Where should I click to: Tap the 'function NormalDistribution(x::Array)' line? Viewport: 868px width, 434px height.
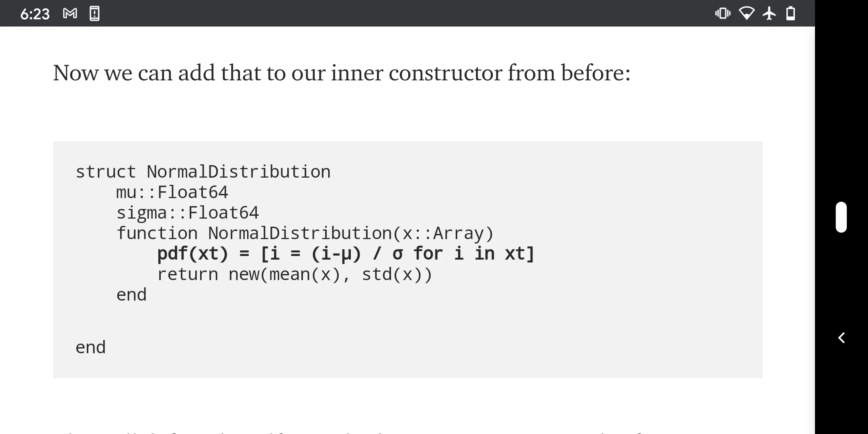305,233
